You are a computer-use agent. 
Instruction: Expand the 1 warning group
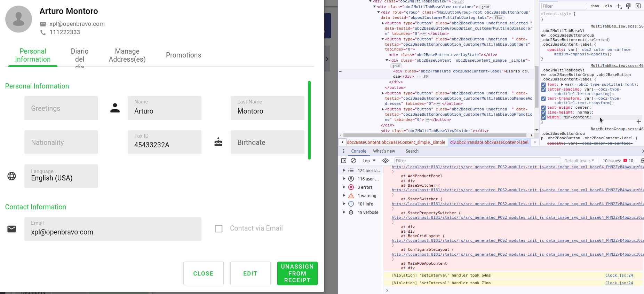click(x=344, y=195)
